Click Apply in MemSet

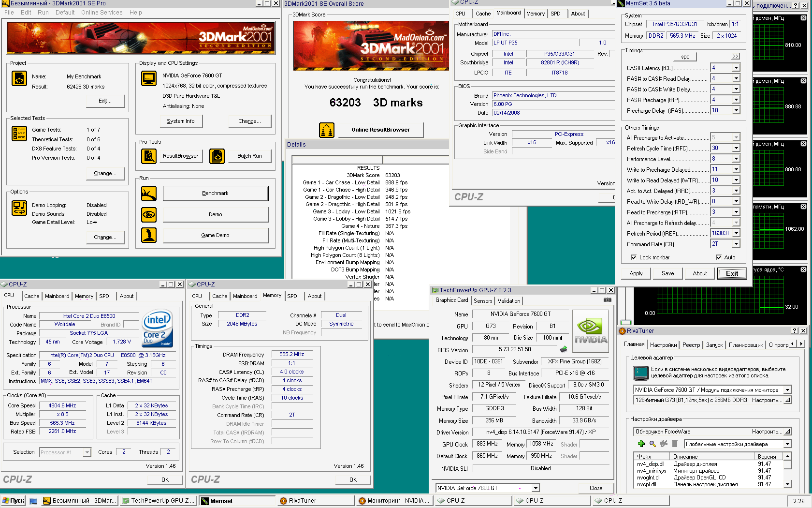pos(636,273)
